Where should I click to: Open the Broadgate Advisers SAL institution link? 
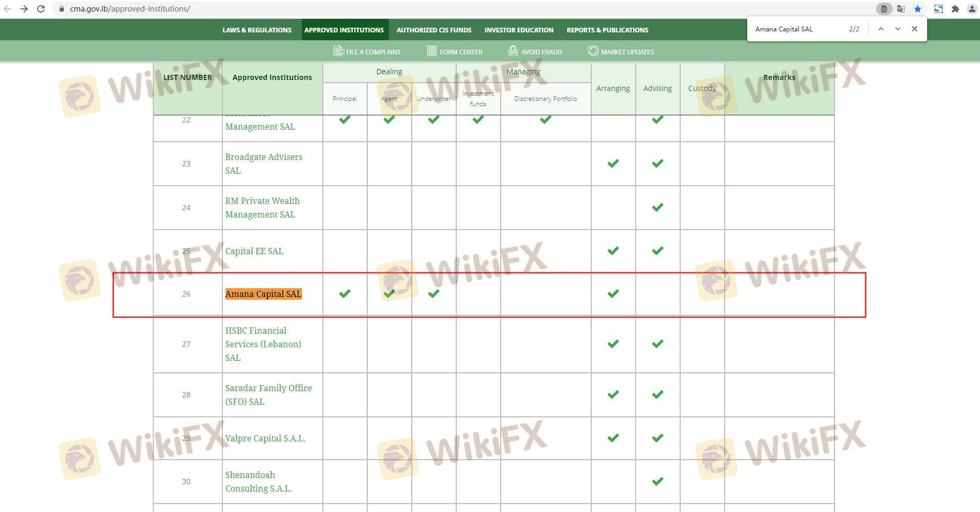pyautogui.click(x=264, y=164)
